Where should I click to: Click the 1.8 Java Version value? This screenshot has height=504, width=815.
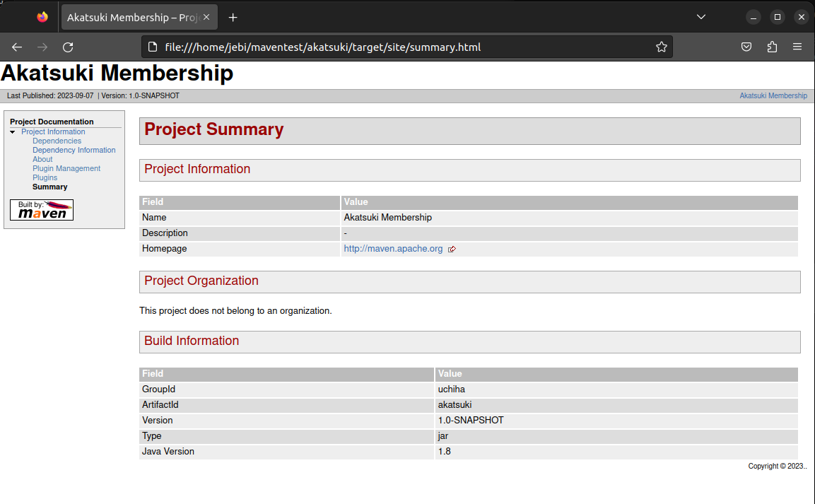pos(445,452)
